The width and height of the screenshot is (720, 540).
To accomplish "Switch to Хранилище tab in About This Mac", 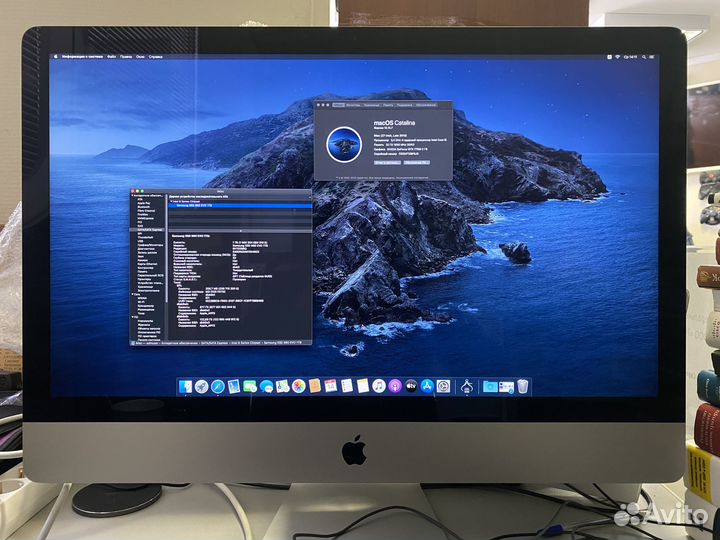I will click(x=371, y=105).
